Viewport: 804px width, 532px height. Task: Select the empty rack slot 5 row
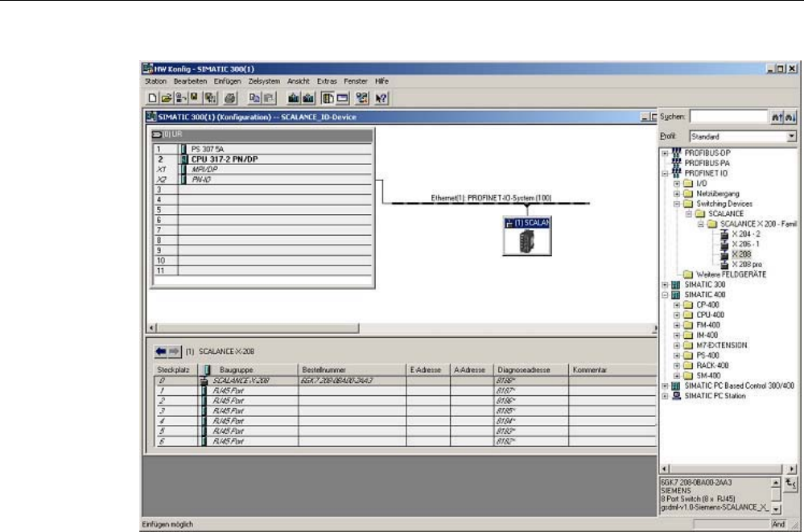tap(262, 210)
